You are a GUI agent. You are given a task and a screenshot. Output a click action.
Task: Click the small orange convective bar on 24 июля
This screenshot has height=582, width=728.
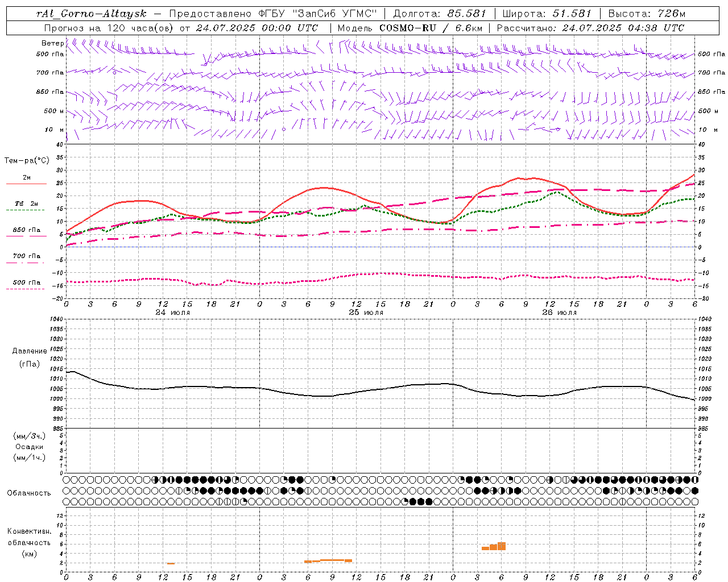(x=171, y=563)
